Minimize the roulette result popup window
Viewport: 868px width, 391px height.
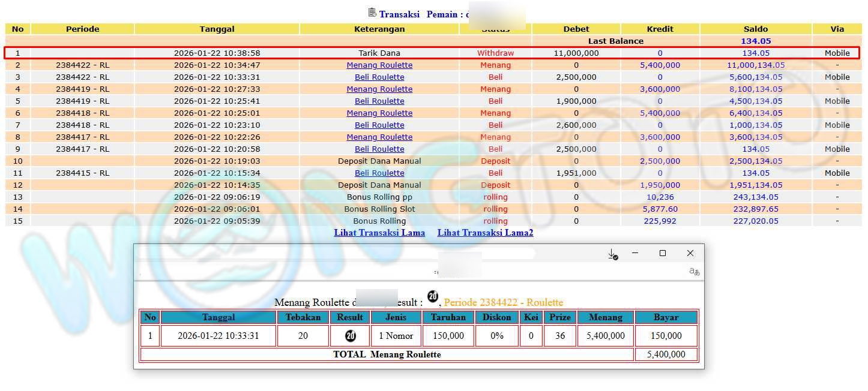(x=635, y=254)
